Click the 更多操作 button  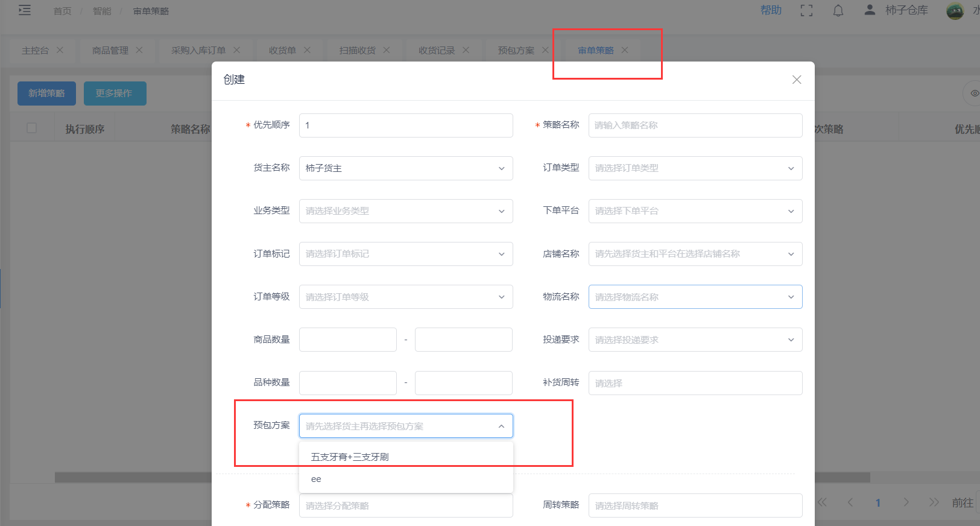tap(115, 93)
